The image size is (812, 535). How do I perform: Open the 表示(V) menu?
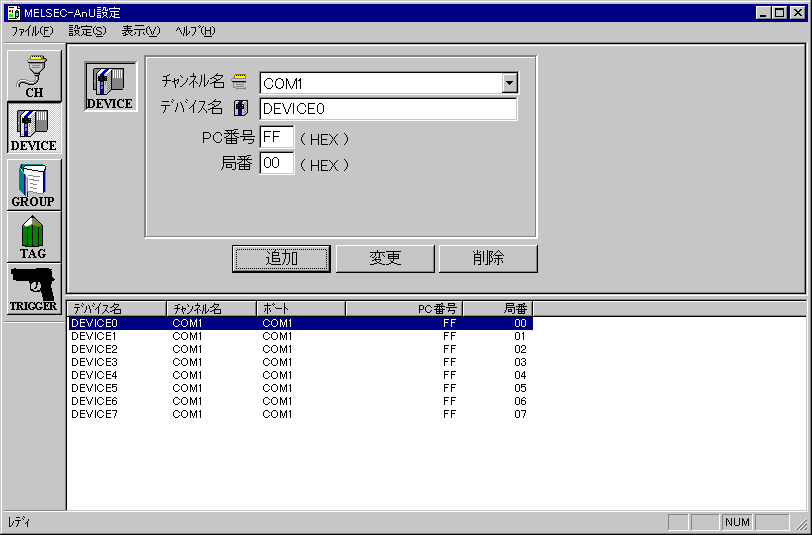[x=141, y=31]
